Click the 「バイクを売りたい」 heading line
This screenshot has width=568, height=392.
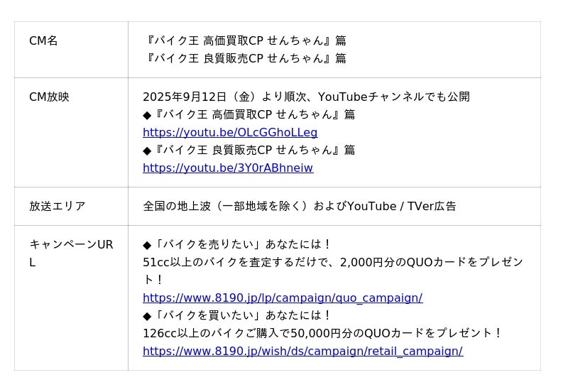pyautogui.click(x=237, y=245)
